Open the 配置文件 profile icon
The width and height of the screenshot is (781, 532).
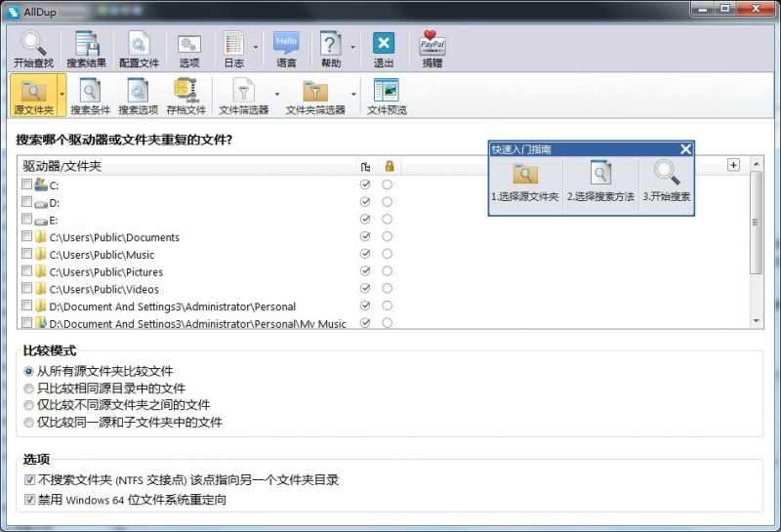tap(139, 49)
